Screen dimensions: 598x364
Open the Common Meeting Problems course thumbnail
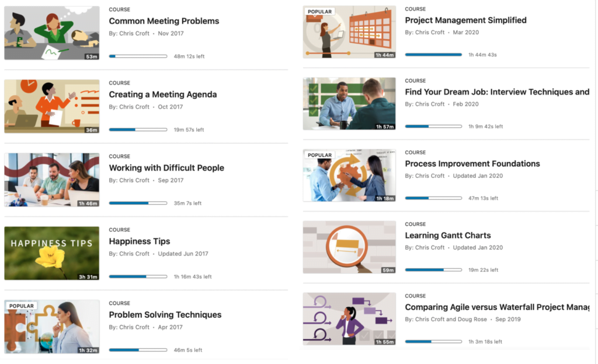coord(51,33)
